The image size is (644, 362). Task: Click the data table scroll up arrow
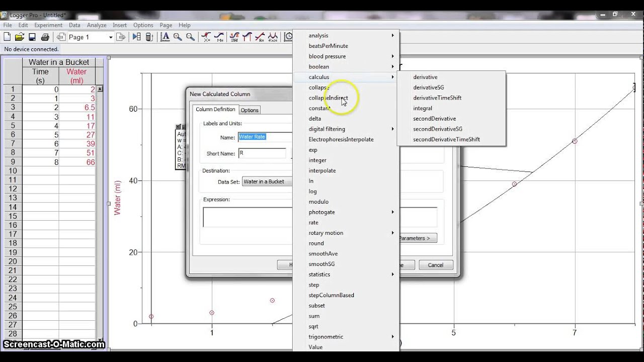tap(100, 89)
